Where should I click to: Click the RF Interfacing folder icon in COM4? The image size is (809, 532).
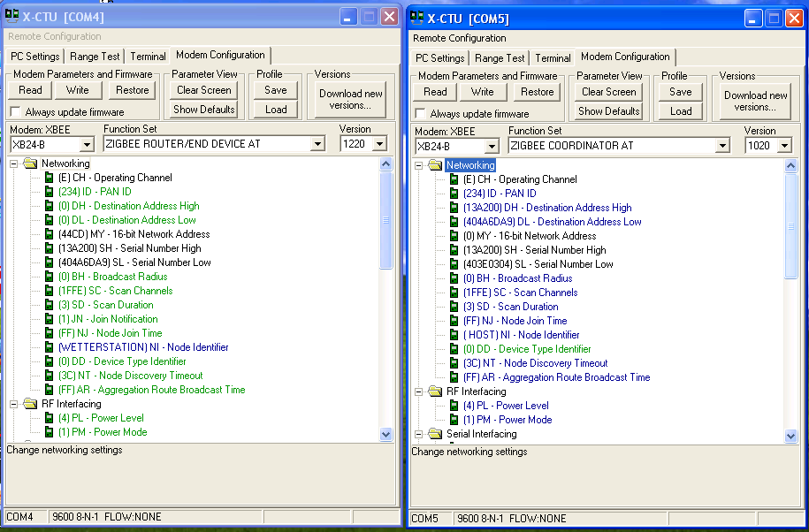coord(30,404)
